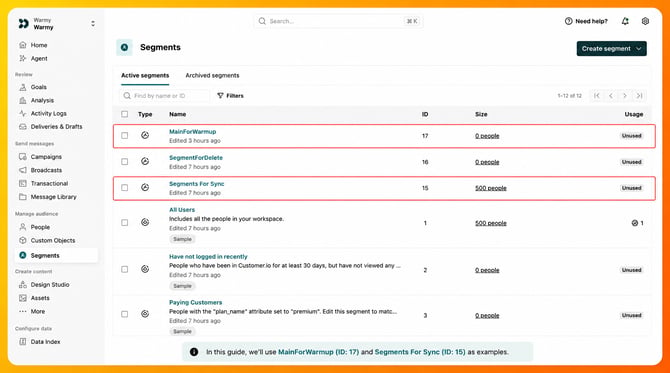Go to previous page of segments

click(x=611, y=96)
